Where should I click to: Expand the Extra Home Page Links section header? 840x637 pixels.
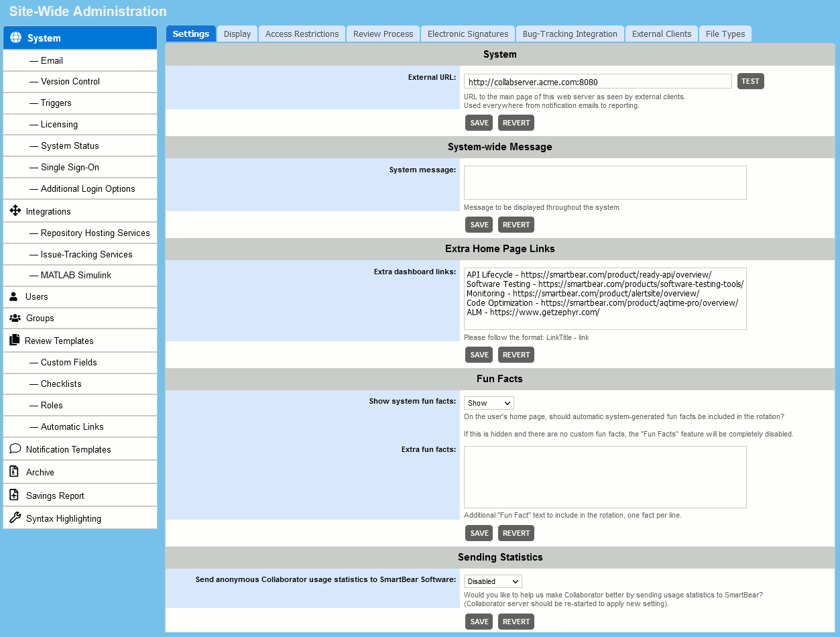[x=499, y=248]
